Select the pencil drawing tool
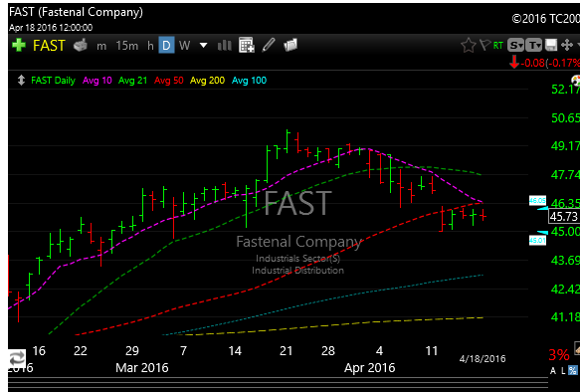580x392 pixels. tap(269, 45)
